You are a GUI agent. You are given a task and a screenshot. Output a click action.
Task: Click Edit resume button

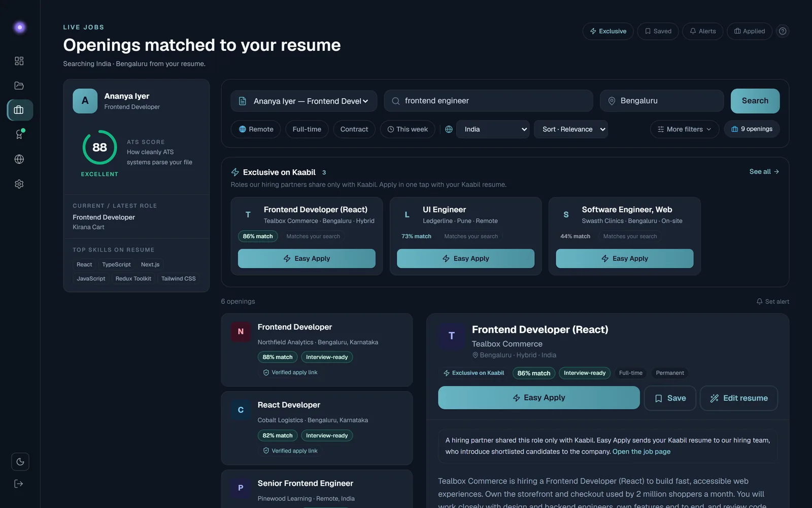click(739, 398)
